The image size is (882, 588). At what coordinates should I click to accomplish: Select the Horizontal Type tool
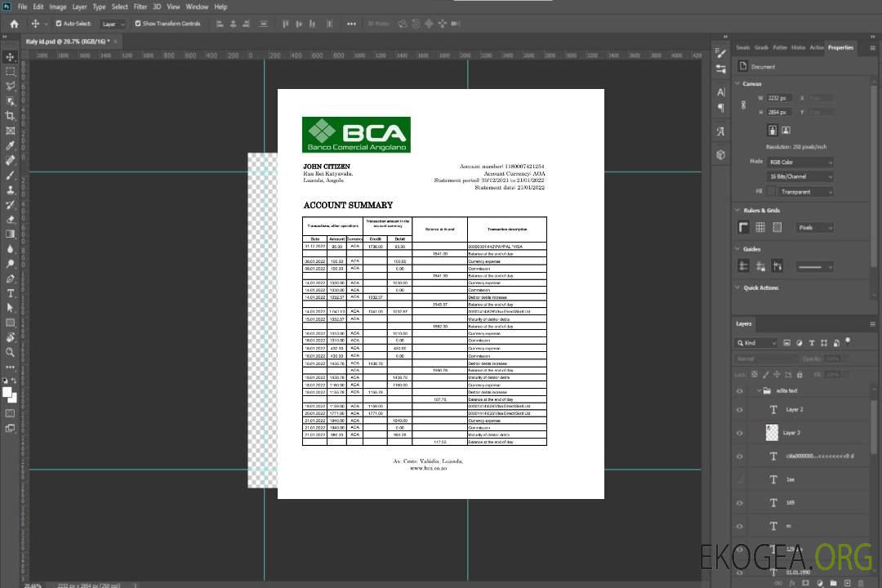click(10, 293)
